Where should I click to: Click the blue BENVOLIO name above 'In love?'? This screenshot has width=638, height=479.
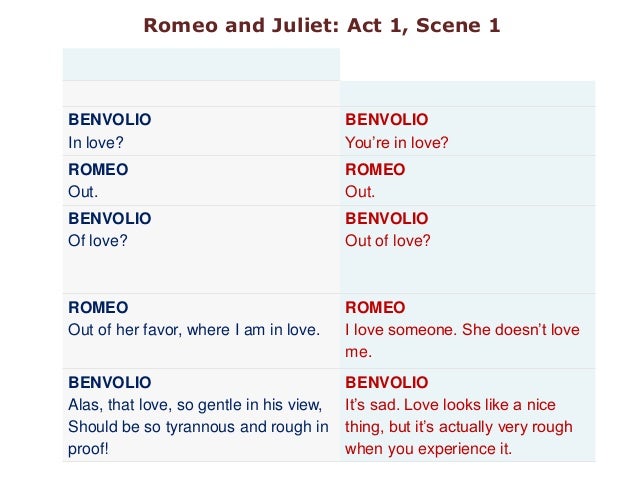coord(110,119)
